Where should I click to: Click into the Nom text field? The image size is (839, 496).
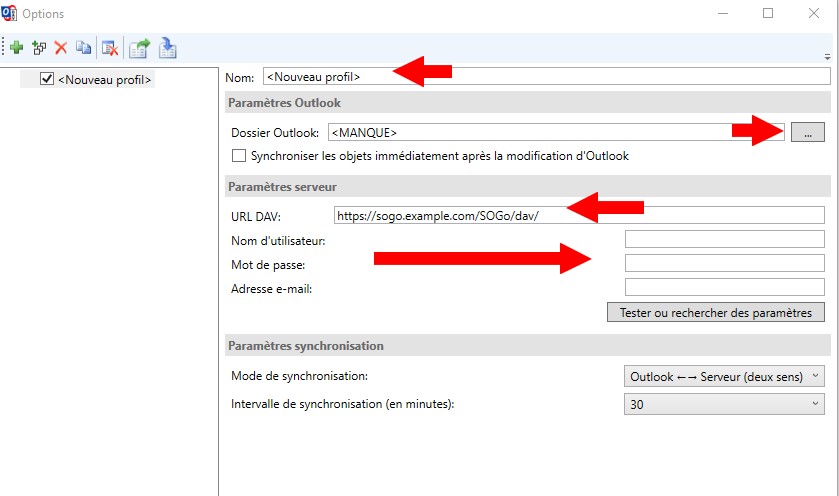pyautogui.click(x=545, y=76)
